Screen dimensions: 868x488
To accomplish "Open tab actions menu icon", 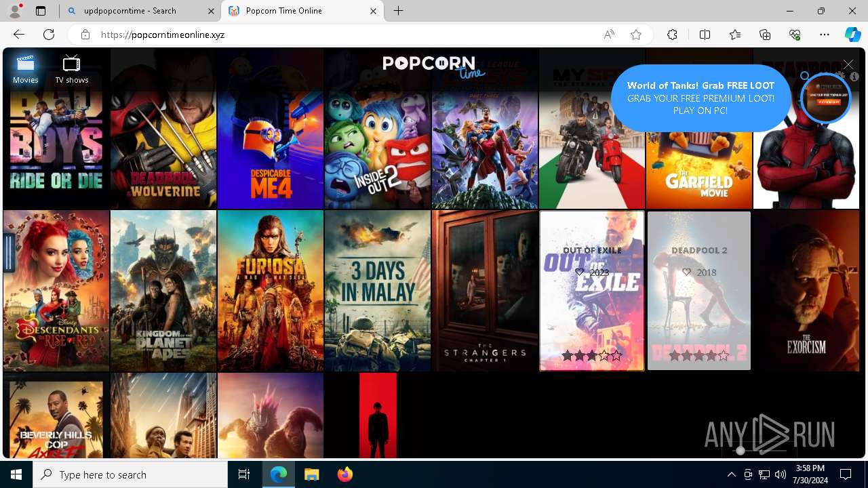I will (41, 11).
